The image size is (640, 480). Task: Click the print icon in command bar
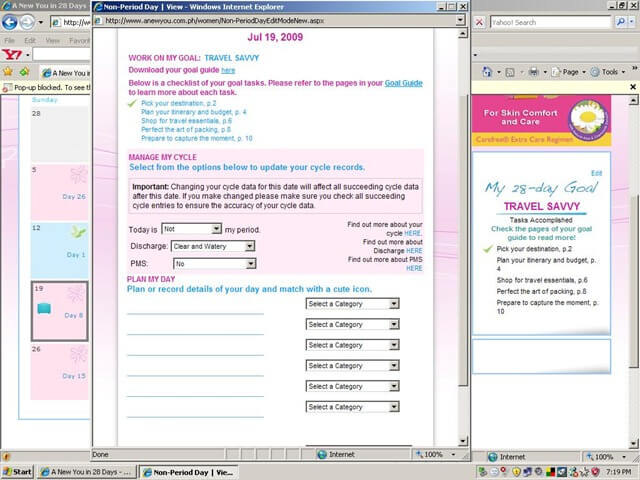point(533,72)
